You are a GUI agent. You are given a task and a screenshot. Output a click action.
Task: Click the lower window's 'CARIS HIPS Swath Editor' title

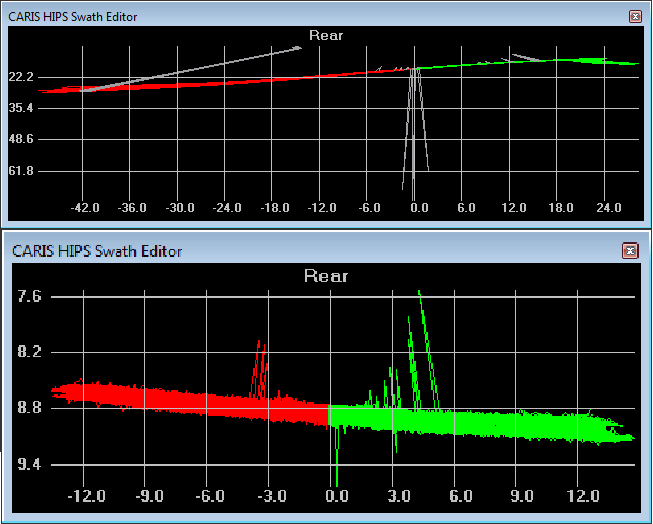tap(97, 251)
